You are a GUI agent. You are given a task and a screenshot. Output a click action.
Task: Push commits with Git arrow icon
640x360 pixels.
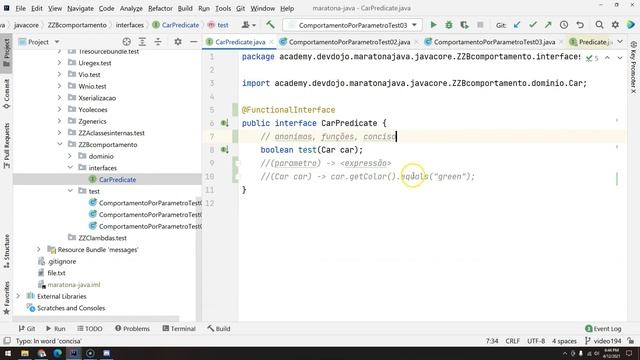click(548, 25)
